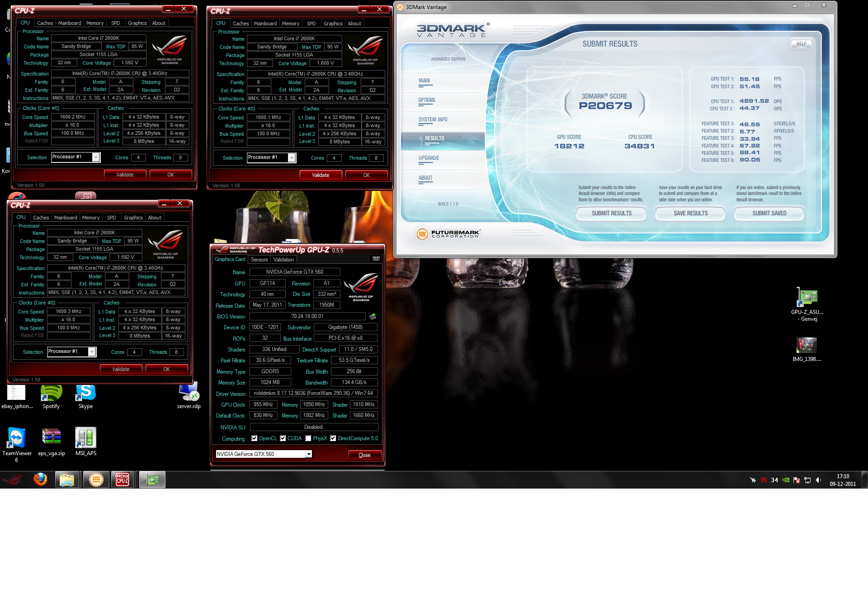
Task: Check the PhysX checkbox in GPU-Z
Action: 308,438
